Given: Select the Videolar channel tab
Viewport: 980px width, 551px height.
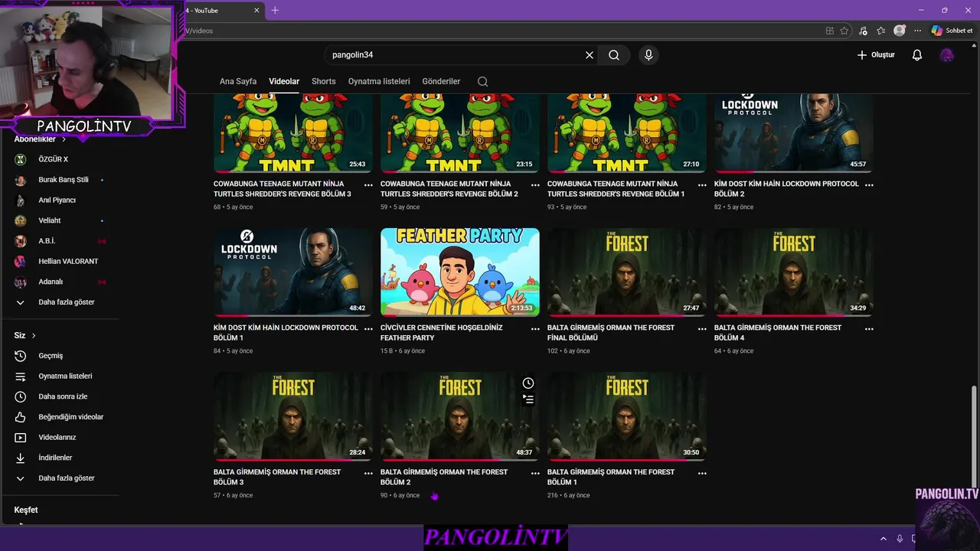Looking at the screenshot, I should 284,81.
